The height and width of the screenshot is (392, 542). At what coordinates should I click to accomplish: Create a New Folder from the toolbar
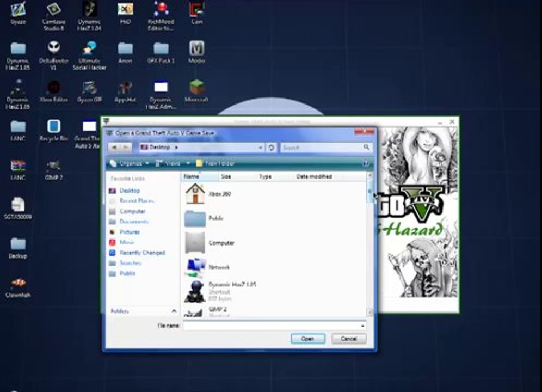pyautogui.click(x=215, y=163)
